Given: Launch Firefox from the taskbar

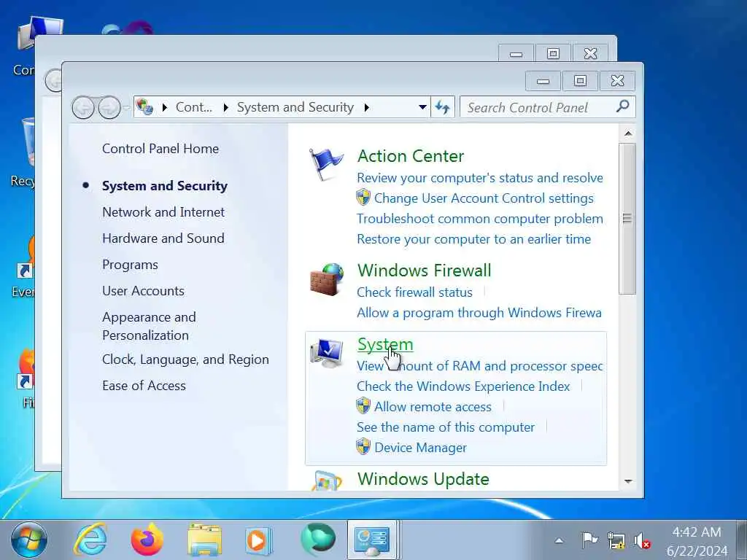Looking at the screenshot, I should click(x=147, y=540).
